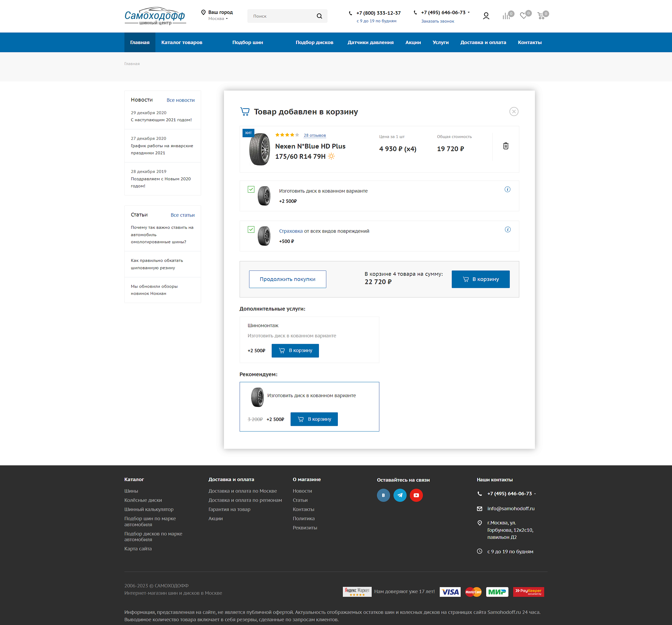Delete Nexen tire with trash icon
Image resolution: width=672 pixels, height=625 pixels.
[x=506, y=146]
